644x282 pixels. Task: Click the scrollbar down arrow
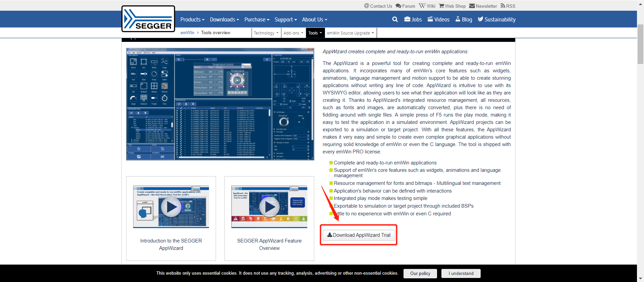pyautogui.click(x=640, y=279)
